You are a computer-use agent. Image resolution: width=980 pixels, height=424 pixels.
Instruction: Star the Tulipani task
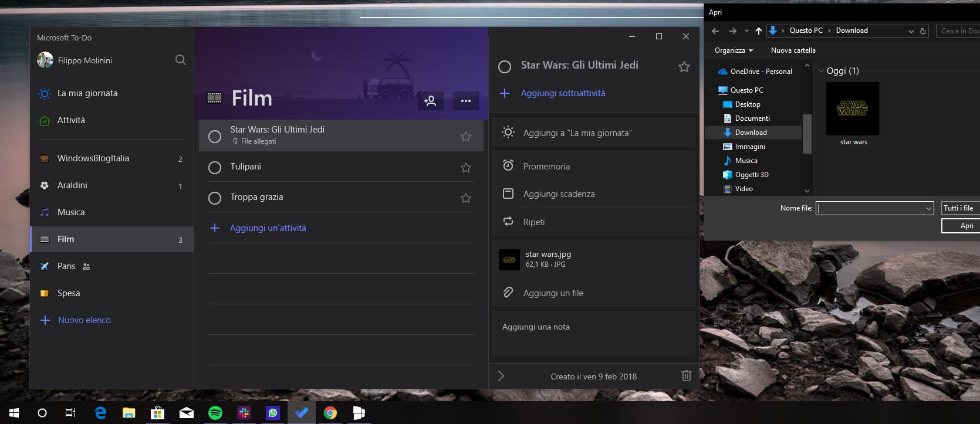(466, 168)
